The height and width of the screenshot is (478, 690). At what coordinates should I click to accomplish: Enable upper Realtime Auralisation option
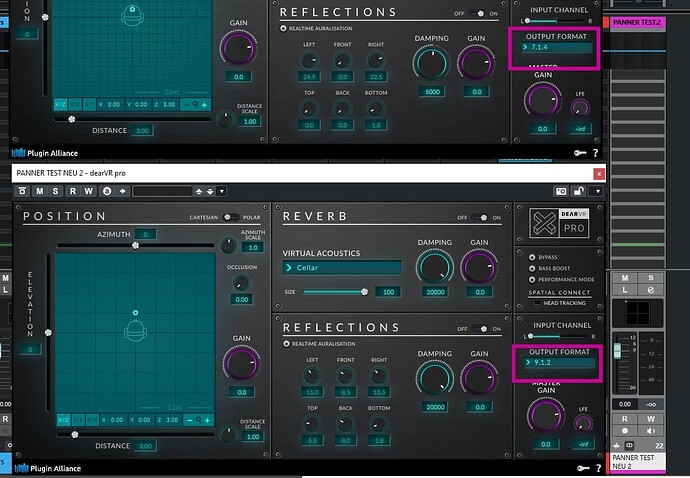(283, 28)
